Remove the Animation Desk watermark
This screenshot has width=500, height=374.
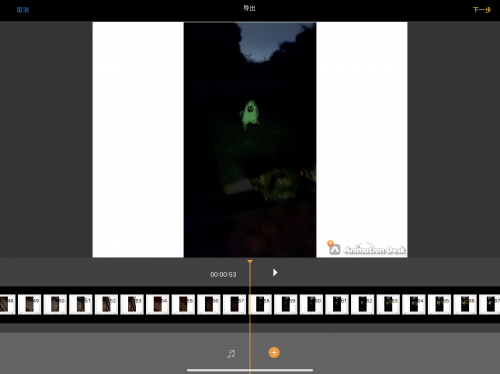click(x=330, y=243)
